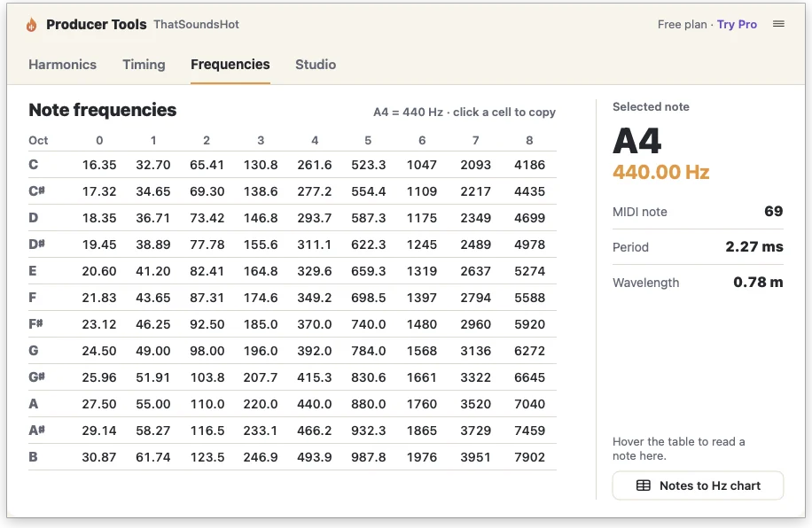Click the cell 43.65 in row F

tap(152, 298)
